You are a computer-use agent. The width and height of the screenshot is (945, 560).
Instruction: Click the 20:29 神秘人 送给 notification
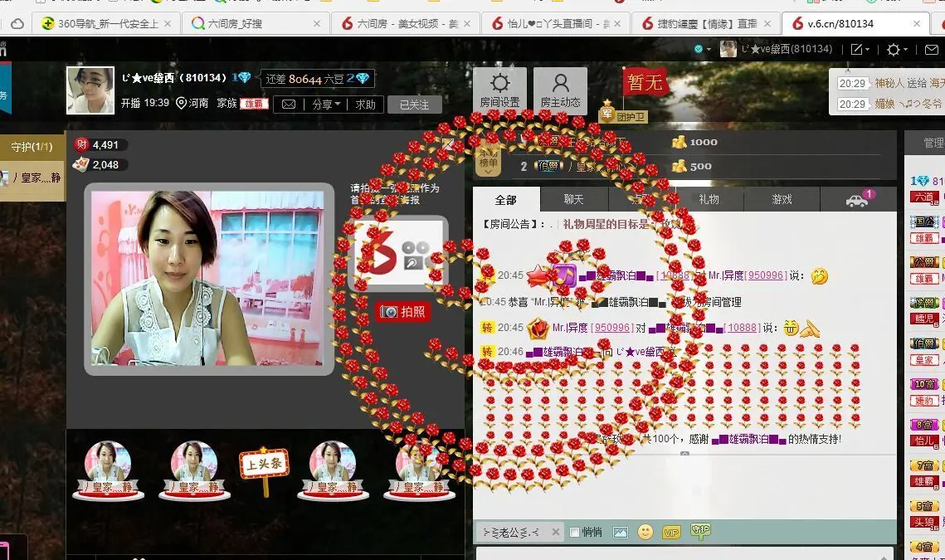[x=890, y=83]
